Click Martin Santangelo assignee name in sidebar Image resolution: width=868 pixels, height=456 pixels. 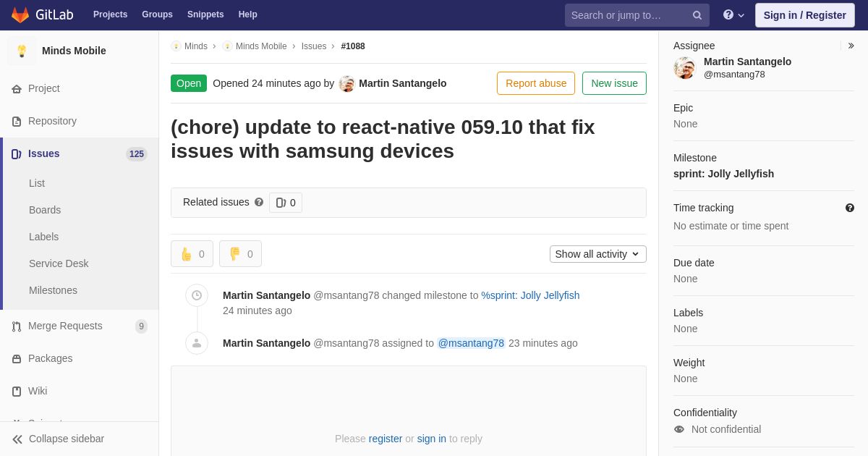tap(747, 62)
